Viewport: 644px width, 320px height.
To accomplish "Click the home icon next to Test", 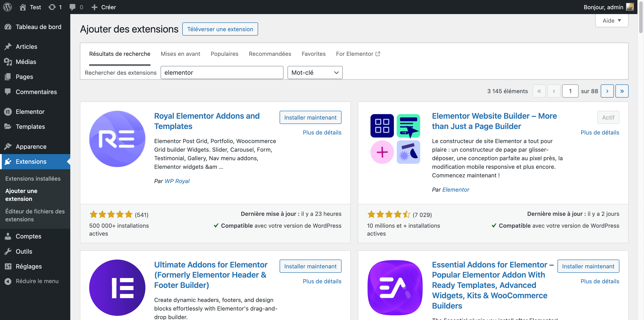I will (x=23, y=7).
